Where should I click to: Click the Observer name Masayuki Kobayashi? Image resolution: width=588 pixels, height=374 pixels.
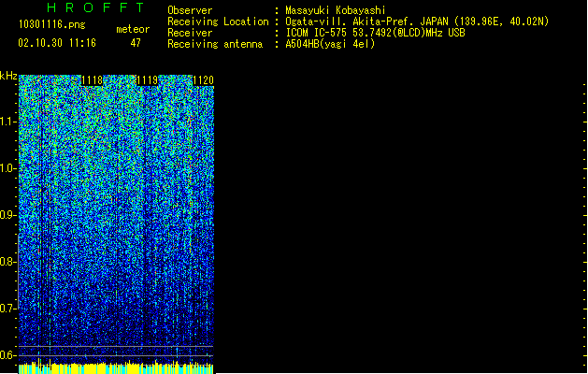click(336, 10)
